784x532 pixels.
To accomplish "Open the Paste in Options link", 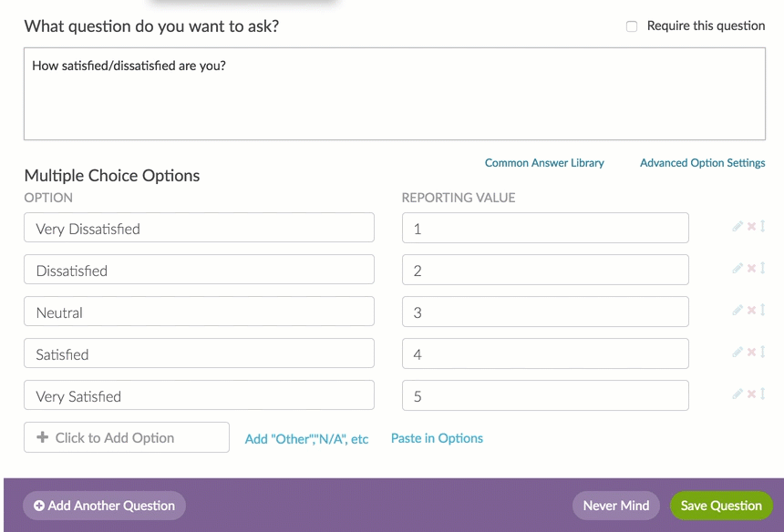I will coord(437,438).
